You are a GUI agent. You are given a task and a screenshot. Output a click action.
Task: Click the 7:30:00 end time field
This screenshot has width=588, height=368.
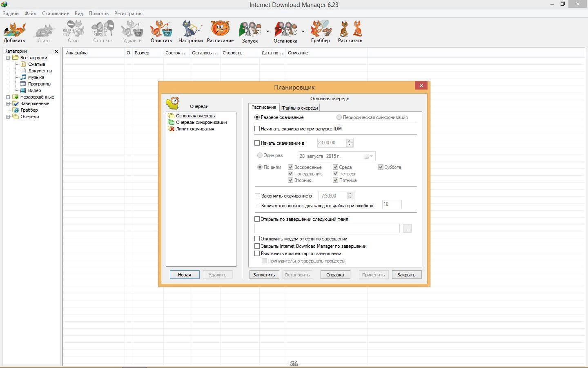coord(332,196)
